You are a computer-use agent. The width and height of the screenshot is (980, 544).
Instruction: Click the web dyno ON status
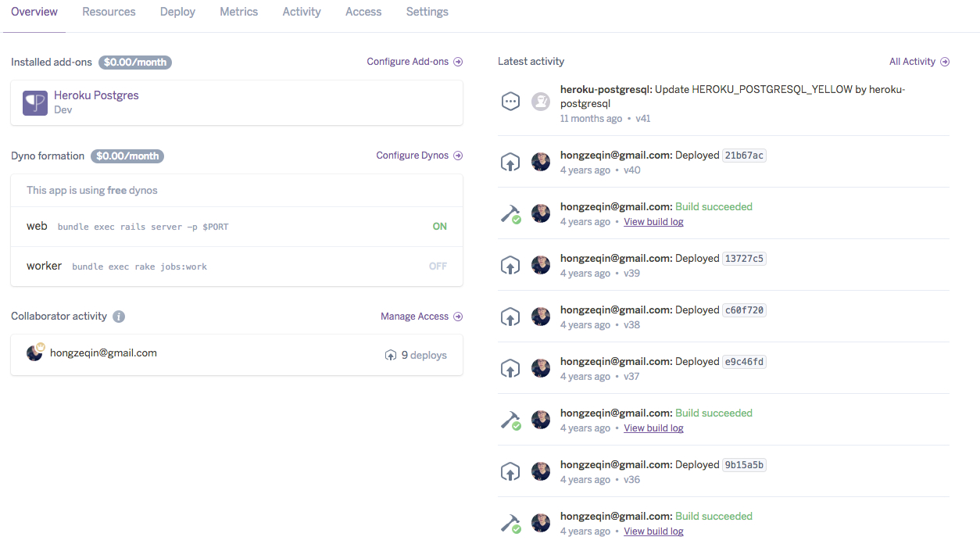[x=440, y=227]
